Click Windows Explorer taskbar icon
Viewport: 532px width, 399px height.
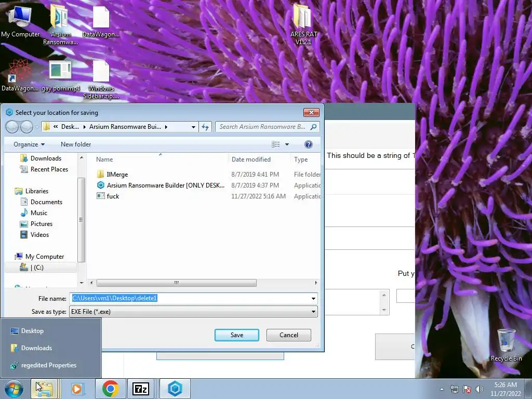[x=45, y=389]
